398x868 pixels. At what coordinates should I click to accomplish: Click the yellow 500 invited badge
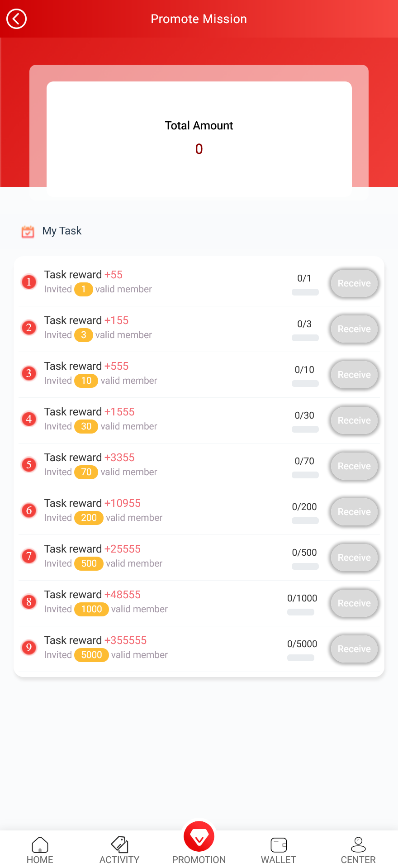pyautogui.click(x=89, y=563)
